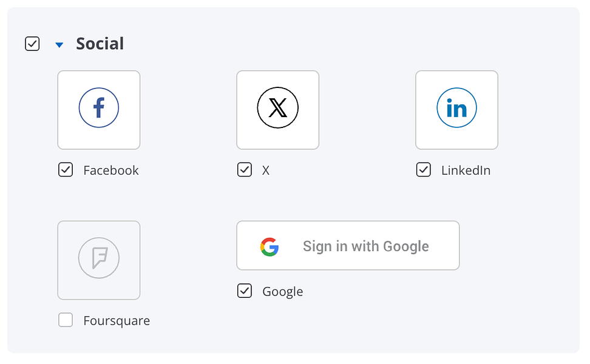This screenshot has width=590, height=364.
Task: Uncheck the Google checkbox
Action: point(244,291)
